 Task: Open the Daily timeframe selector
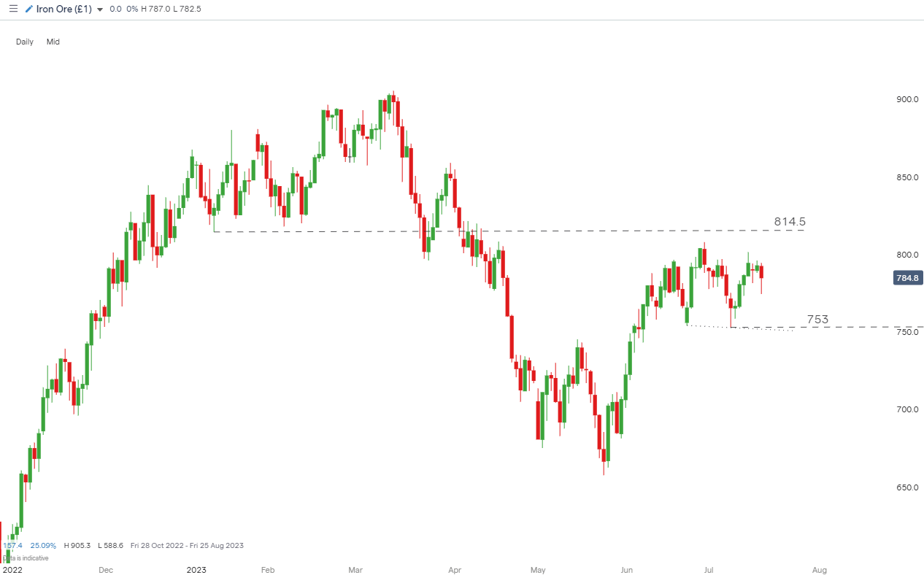25,42
